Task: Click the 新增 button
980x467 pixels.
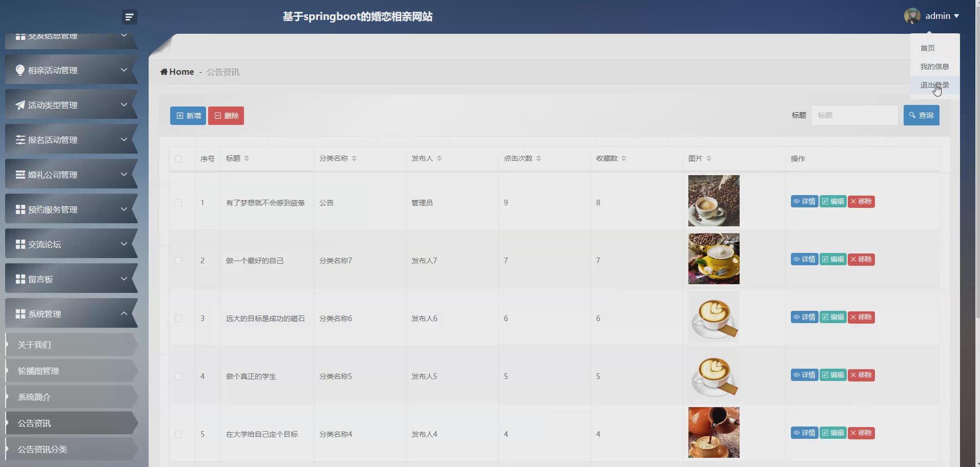Action: [188, 115]
